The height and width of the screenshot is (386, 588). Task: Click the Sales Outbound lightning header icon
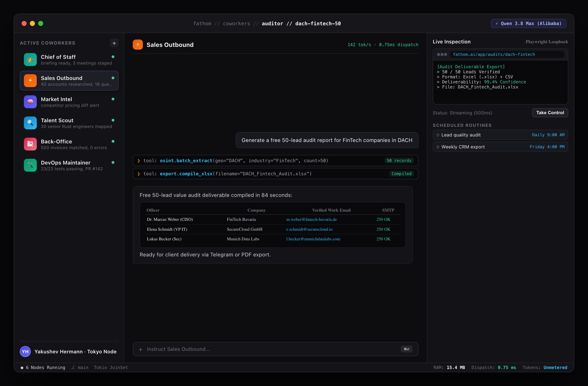pyautogui.click(x=138, y=45)
